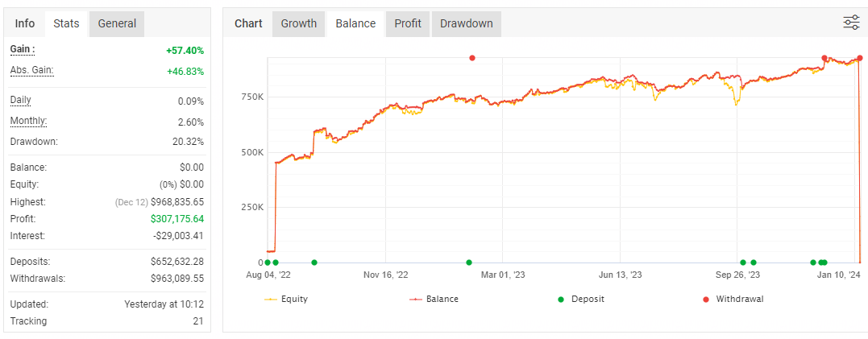Click the Tracking count 21
Image resolution: width=868 pixels, height=339 pixels.
pos(199,321)
